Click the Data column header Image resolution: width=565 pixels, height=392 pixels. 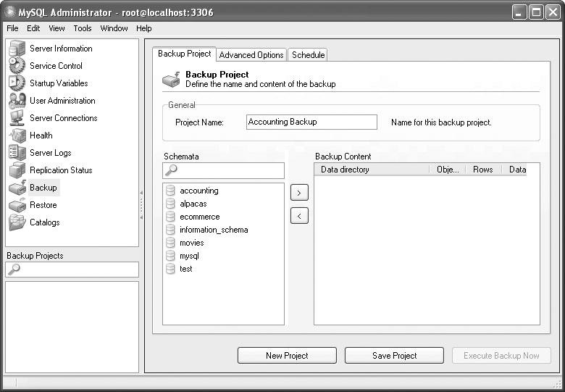tap(514, 170)
